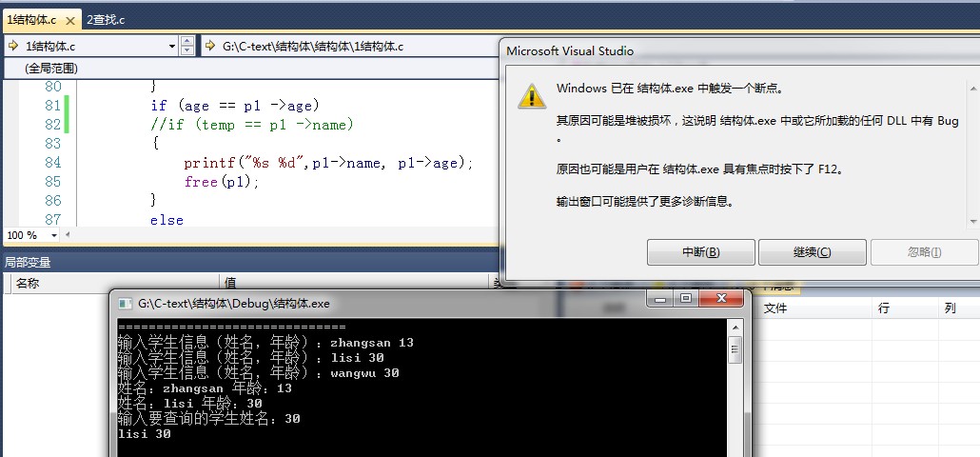Close the 结构体.exe console window
Viewport: 980px width, 457px height.
pos(720,298)
